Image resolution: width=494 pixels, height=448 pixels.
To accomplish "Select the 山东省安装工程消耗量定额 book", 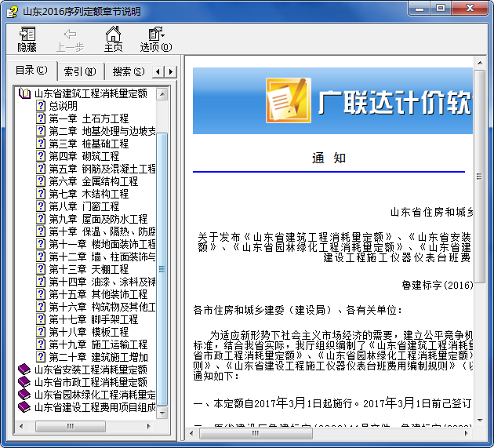I will point(91,370).
